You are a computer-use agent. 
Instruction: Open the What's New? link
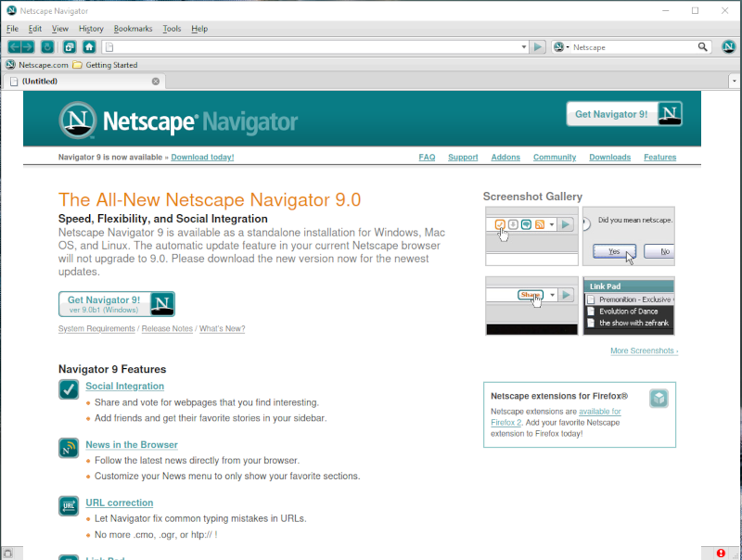222,328
